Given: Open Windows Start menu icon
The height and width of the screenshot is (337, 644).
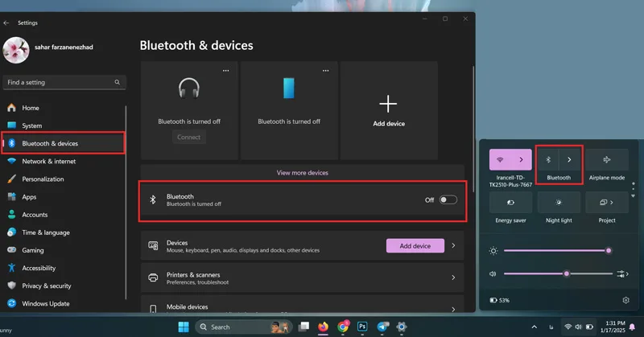Looking at the screenshot, I should (x=184, y=327).
